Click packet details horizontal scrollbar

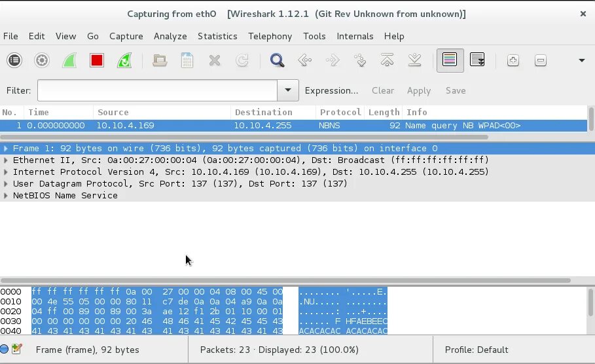tap(285, 280)
